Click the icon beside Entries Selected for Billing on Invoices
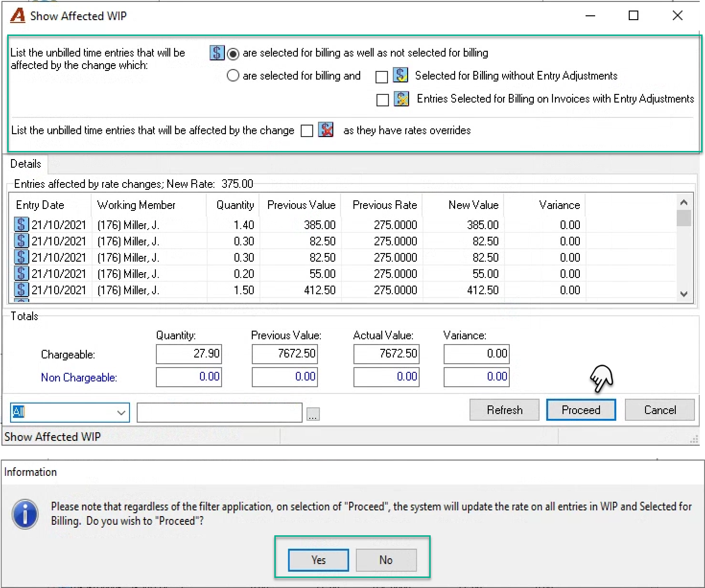This screenshot has width=705, height=588. 401,99
